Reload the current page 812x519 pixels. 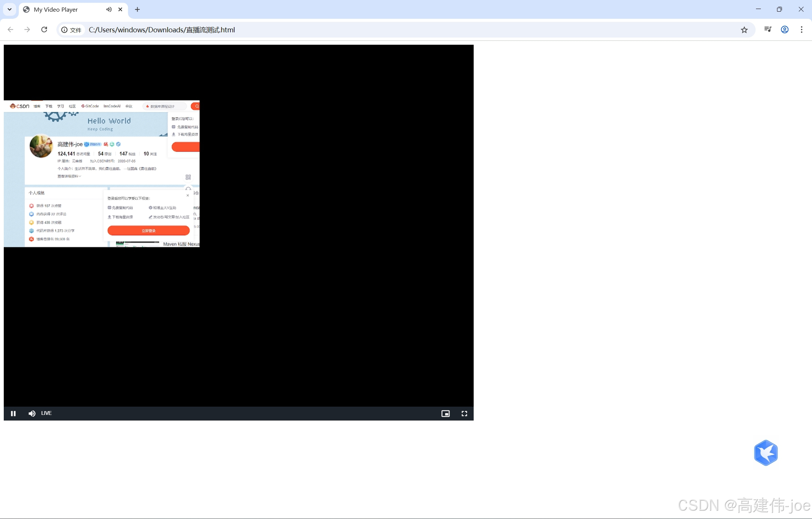[x=44, y=30]
